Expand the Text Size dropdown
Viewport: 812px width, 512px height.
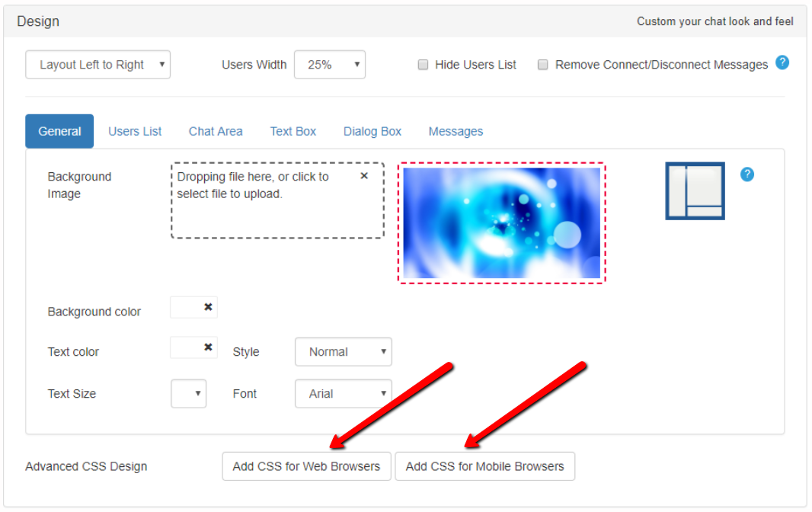click(189, 394)
